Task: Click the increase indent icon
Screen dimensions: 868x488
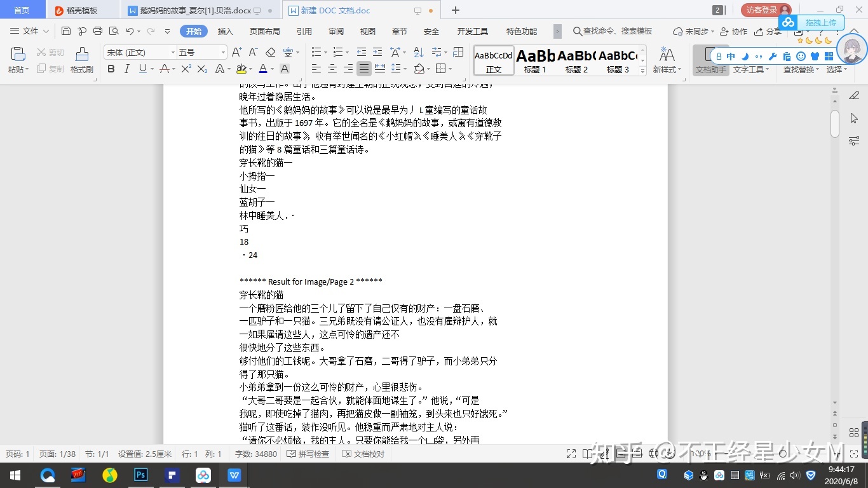Action: (377, 52)
